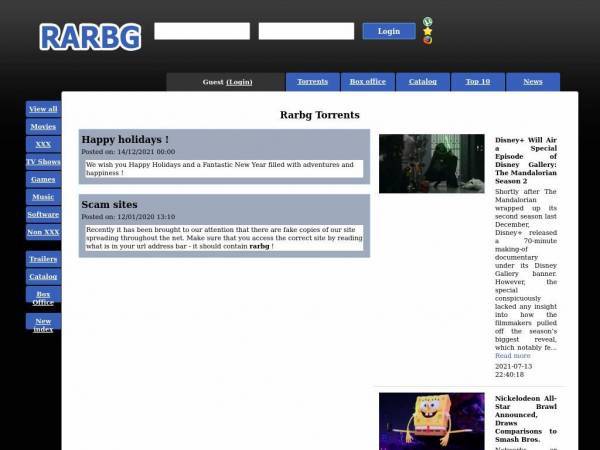The height and width of the screenshot is (450, 600).
Task: Select Non XXX in sidebar
Action: (43, 232)
